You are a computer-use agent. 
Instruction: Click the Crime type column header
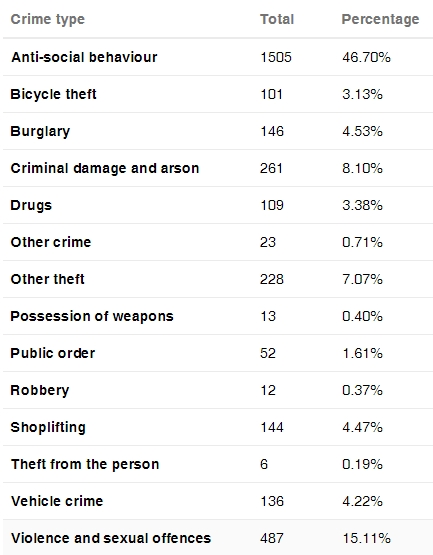click(x=48, y=20)
